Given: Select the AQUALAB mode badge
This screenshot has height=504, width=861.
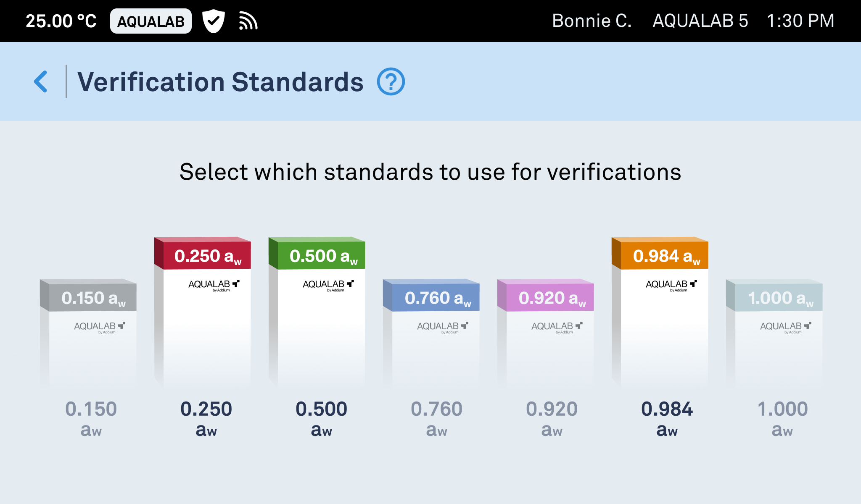Looking at the screenshot, I should (x=151, y=21).
